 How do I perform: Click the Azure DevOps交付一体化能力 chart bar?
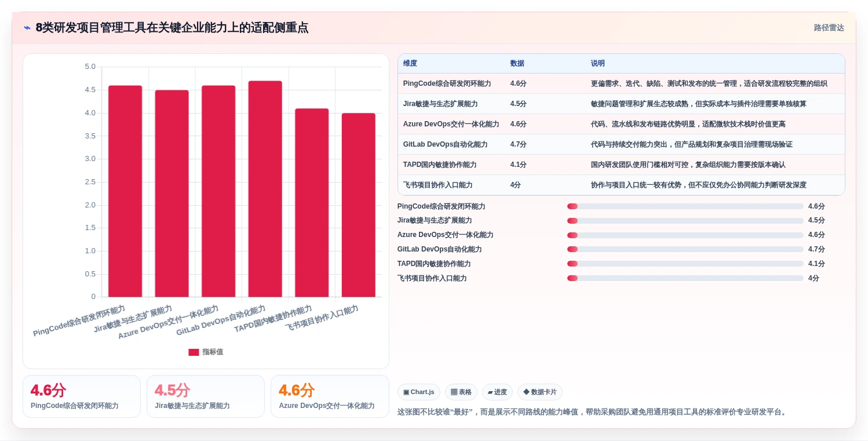[218, 191]
